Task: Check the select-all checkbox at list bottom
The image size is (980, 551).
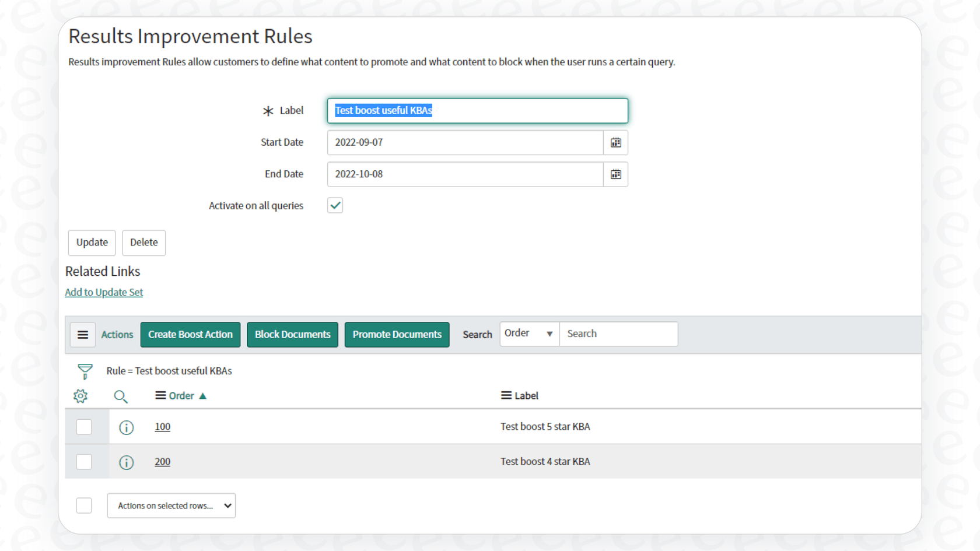Action: pos(84,506)
